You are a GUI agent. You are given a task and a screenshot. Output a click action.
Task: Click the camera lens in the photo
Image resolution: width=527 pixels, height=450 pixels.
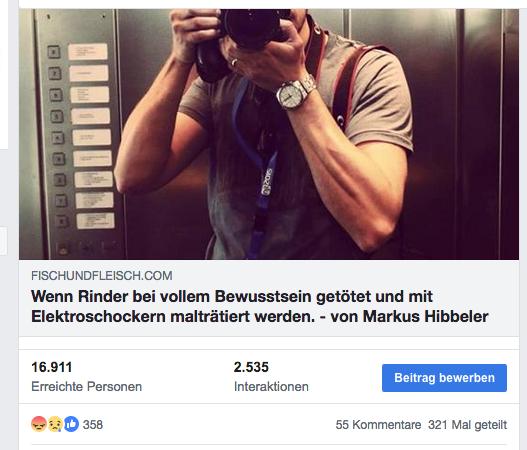(x=252, y=26)
